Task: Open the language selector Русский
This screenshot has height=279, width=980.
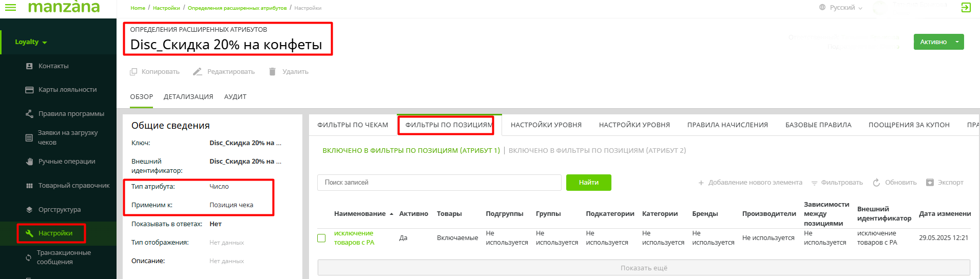Action: 842,8
